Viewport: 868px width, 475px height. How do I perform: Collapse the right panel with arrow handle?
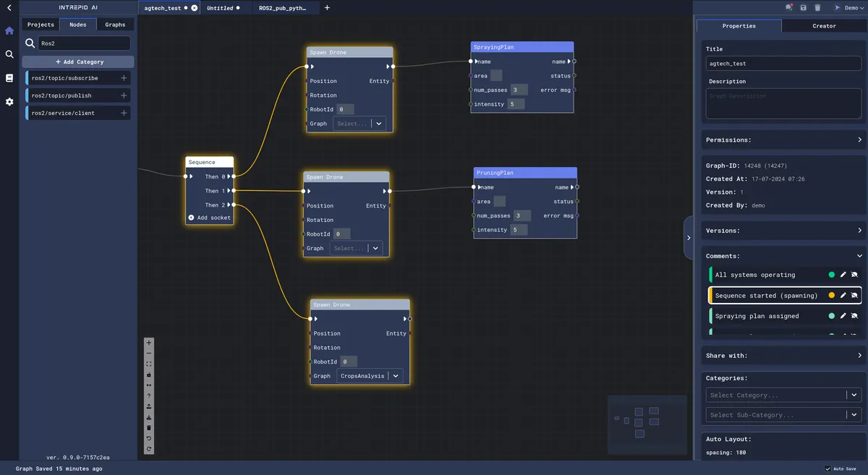pos(688,237)
